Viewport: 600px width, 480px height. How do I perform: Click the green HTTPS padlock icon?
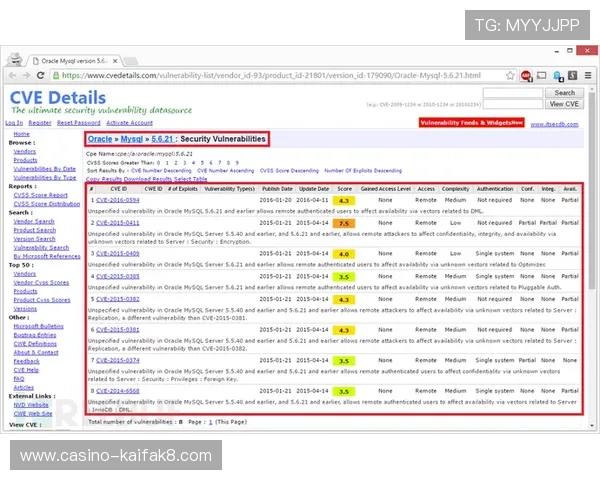(x=56, y=75)
